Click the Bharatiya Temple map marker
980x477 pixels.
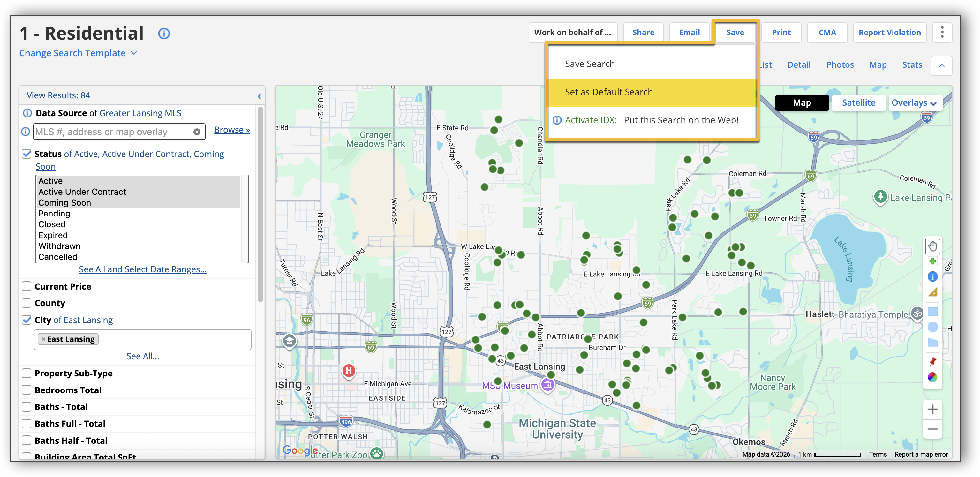917,314
